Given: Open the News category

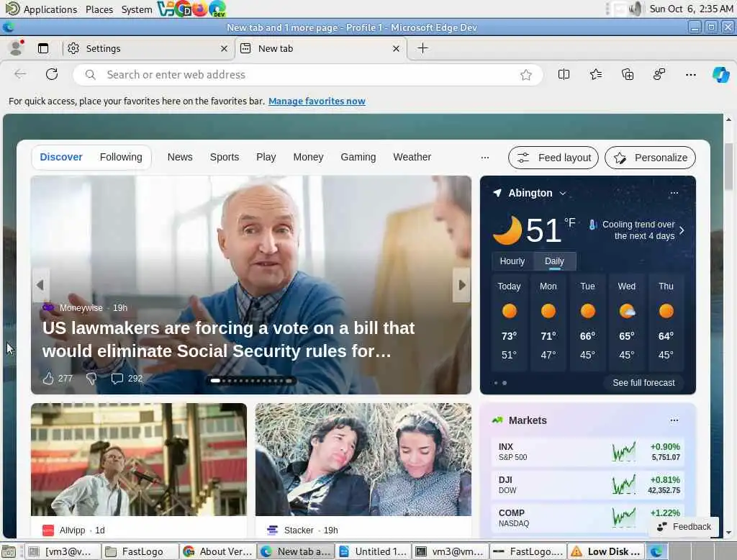Looking at the screenshot, I should tap(180, 157).
